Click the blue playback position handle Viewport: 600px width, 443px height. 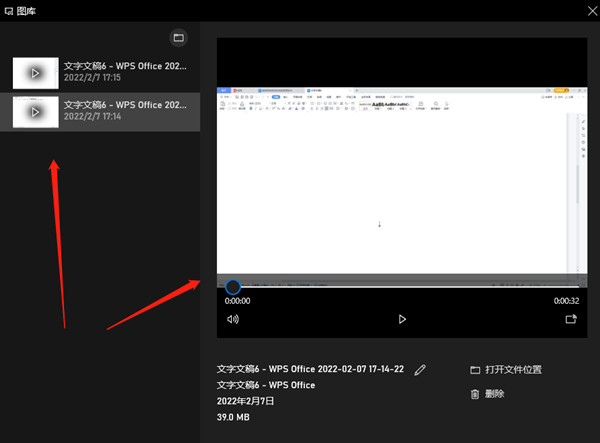pos(233,287)
